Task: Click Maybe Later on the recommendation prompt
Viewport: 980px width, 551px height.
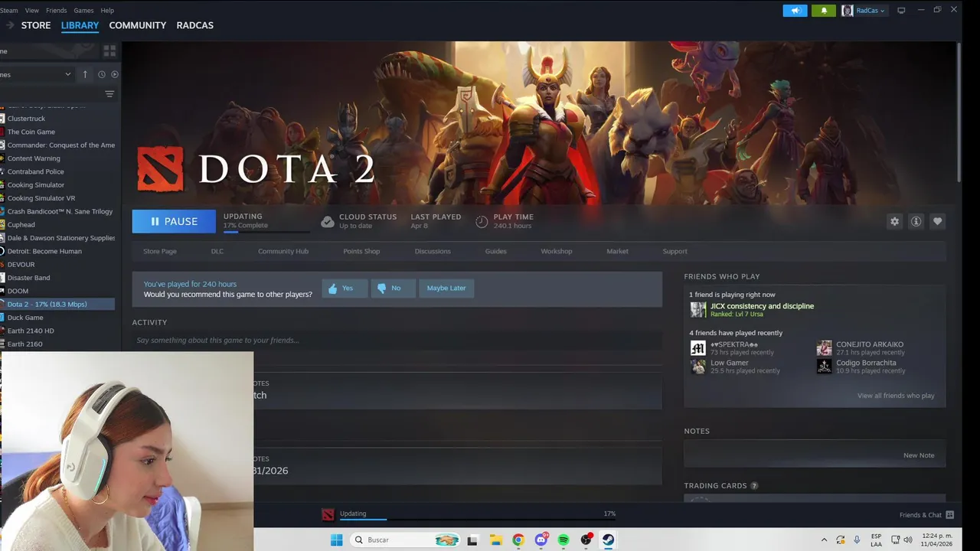Action: [x=446, y=289]
